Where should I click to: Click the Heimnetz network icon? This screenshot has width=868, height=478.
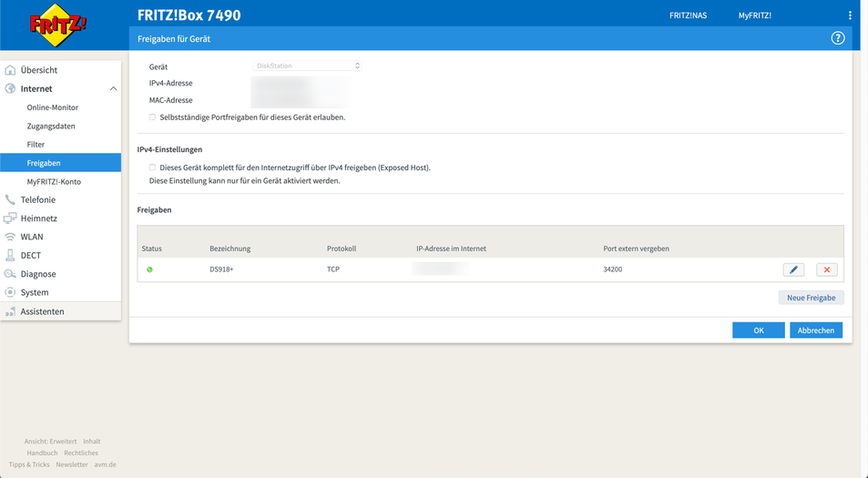pos(10,219)
